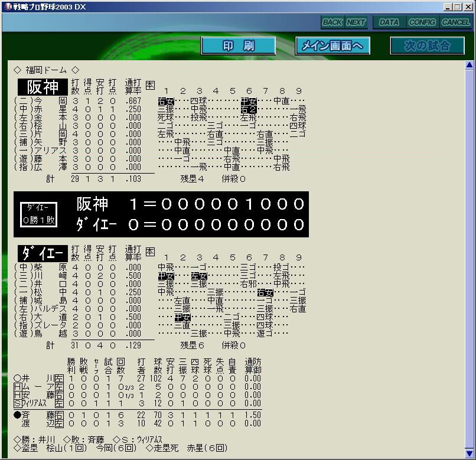Select pitcher 安藤 row in pitching table
The height and width of the screenshot is (460, 476).
point(137,395)
